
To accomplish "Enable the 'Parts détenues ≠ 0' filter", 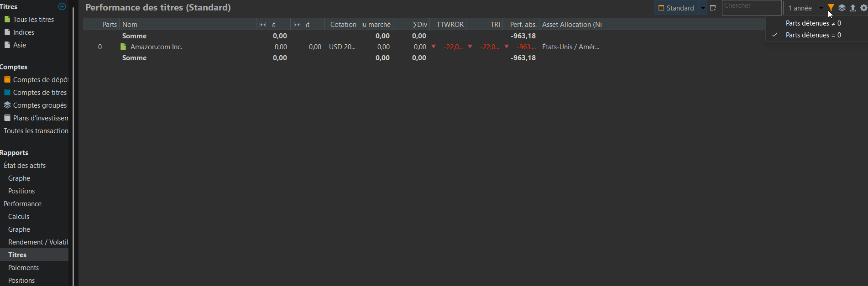I will [813, 23].
